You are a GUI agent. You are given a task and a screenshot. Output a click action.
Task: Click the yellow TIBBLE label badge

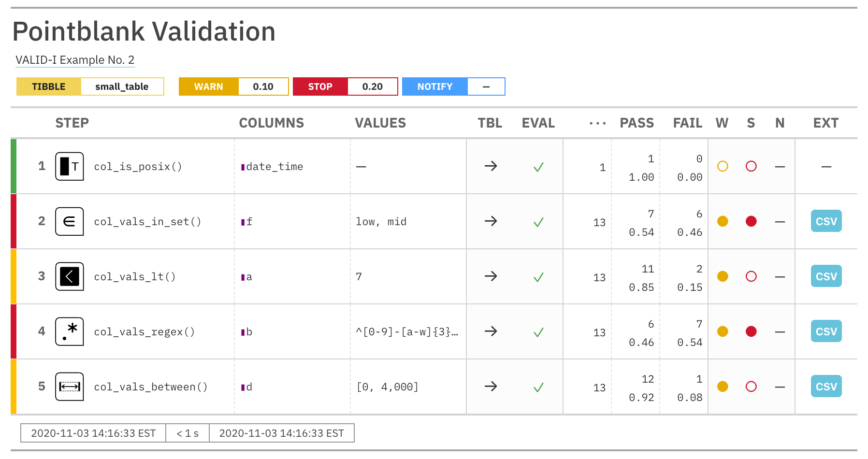(49, 87)
